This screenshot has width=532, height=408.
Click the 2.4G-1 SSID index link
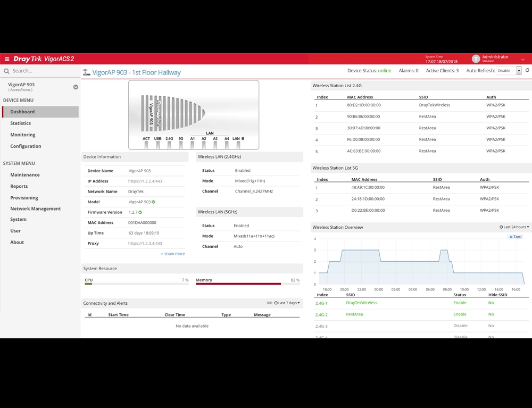pyautogui.click(x=321, y=303)
